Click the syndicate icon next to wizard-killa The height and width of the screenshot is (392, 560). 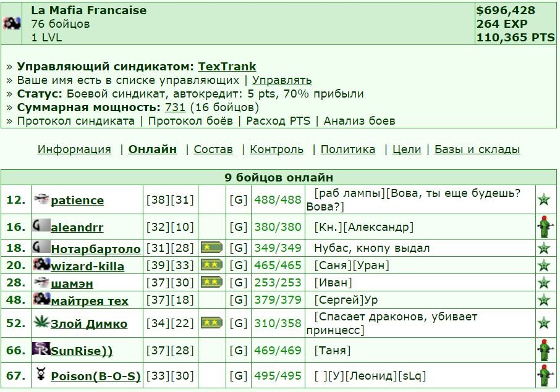point(41,264)
